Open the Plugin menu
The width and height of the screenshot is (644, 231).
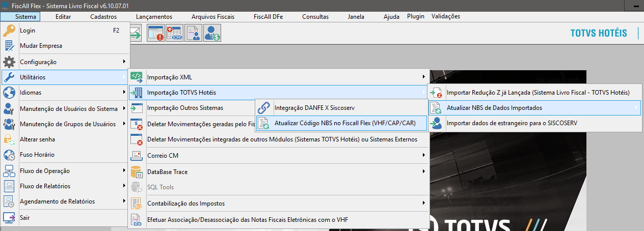point(416,16)
